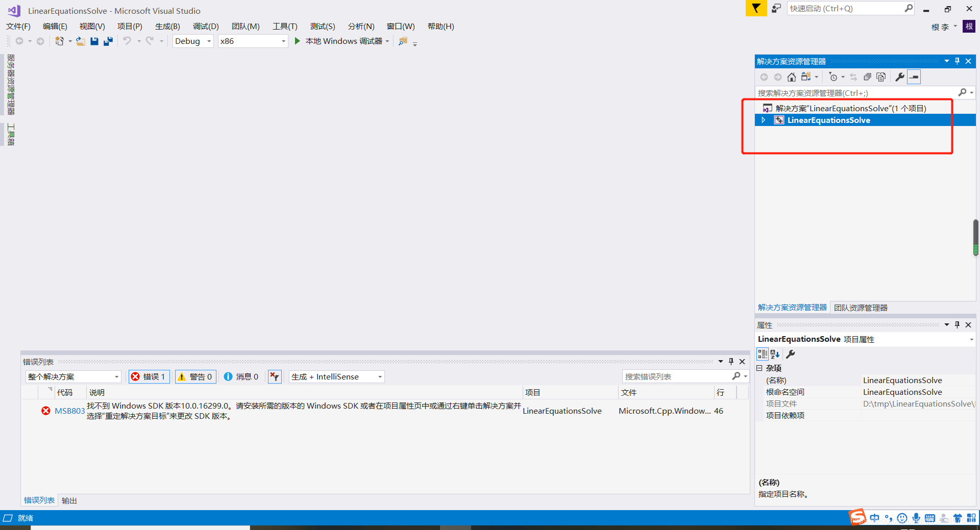Click the Open File folder icon
Viewport: 980px width, 530px height.
81,41
